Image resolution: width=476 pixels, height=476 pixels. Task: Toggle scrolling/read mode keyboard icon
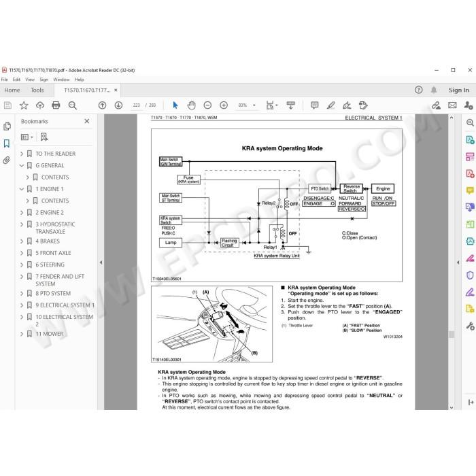click(x=290, y=105)
